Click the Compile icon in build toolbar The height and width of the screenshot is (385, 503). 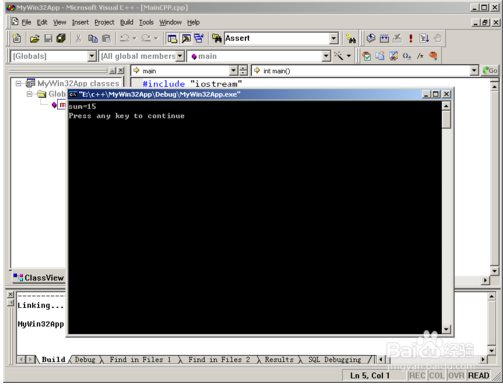(371, 38)
